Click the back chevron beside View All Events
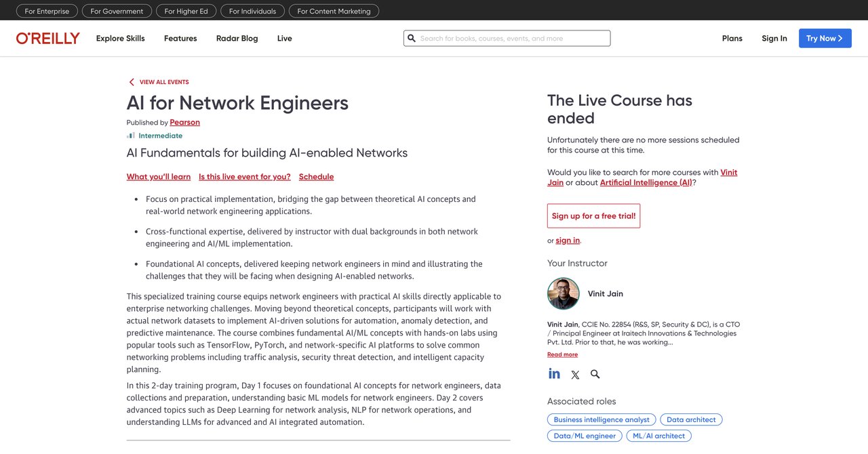868x454 pixels. 132,82
